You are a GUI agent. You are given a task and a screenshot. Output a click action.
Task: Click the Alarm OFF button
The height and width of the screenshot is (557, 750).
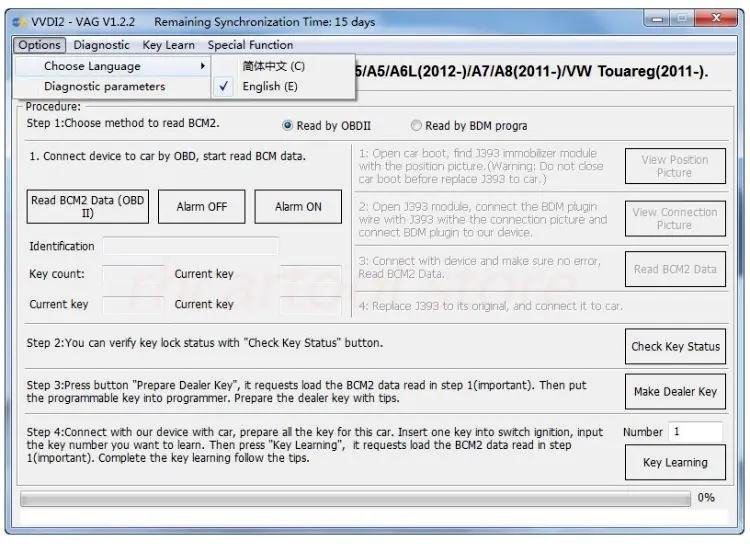point(201,207)
